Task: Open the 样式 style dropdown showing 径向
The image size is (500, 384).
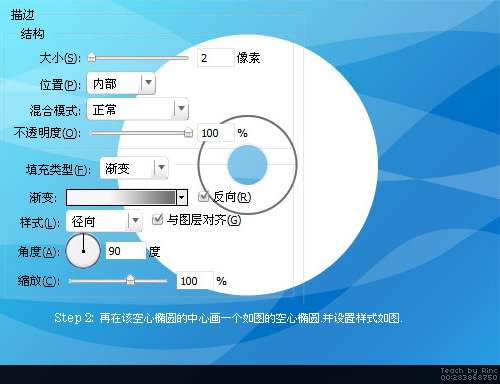Action: pyautogui.click(x=104, y=221)
